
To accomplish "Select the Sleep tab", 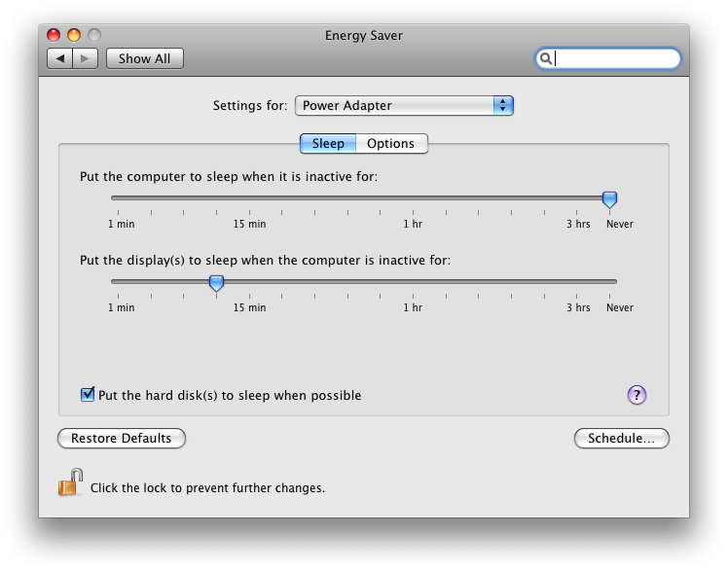I will [x=328, y=144].
